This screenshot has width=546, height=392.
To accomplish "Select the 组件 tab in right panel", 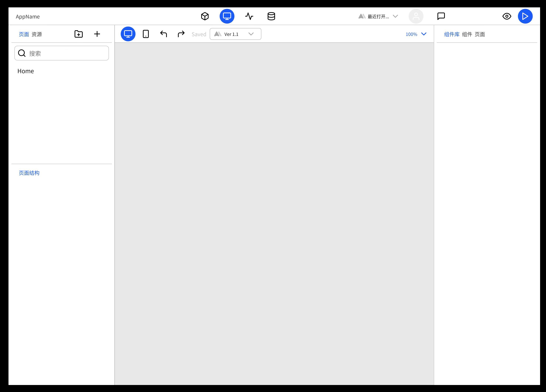I will point(467,34).
